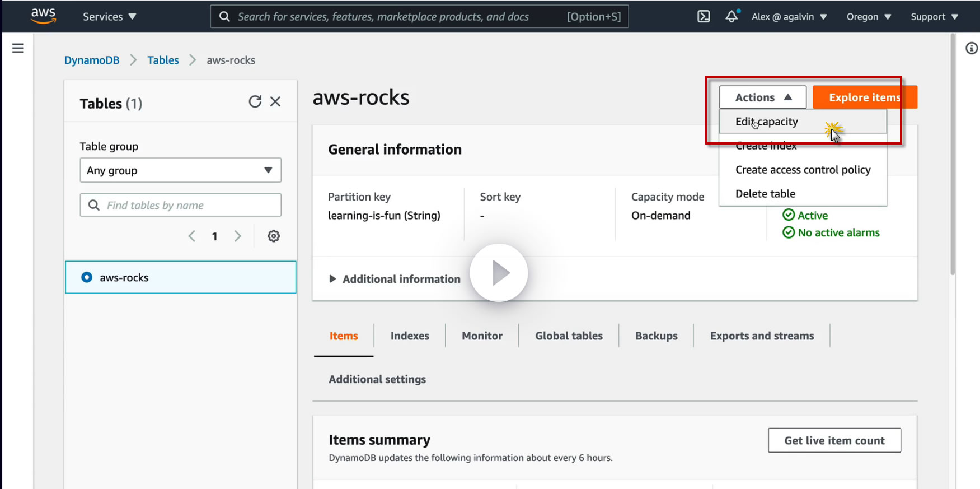Select the aws-rocks table radio button

(x=87, y=277)
